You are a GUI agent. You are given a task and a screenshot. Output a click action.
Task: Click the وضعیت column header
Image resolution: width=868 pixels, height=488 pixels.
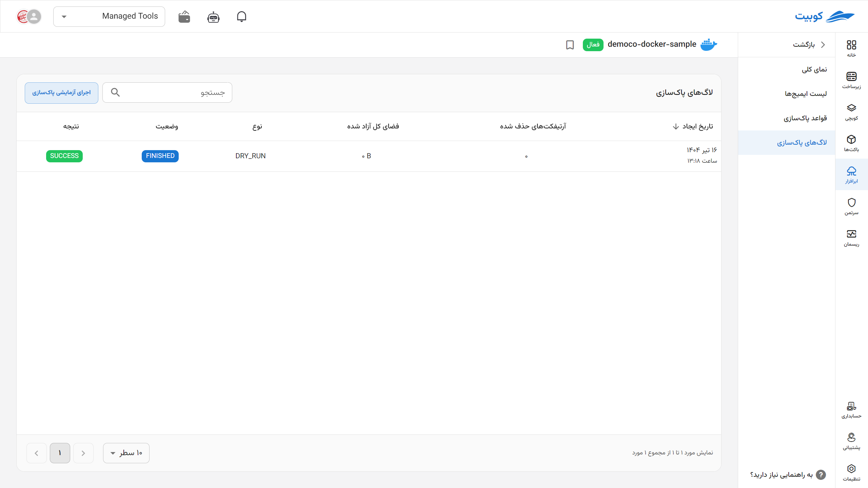[167, 126]
